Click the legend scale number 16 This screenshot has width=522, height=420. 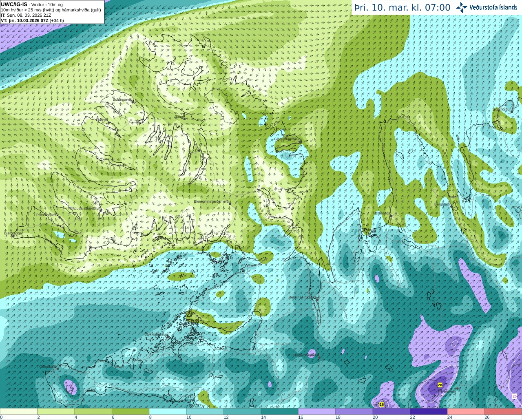[x=301, y=417]
